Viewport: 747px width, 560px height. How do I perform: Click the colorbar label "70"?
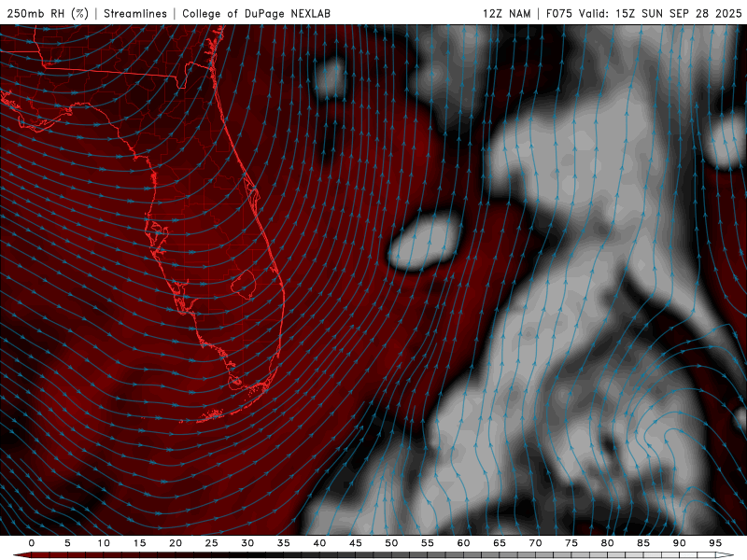[x=535, y=543]
